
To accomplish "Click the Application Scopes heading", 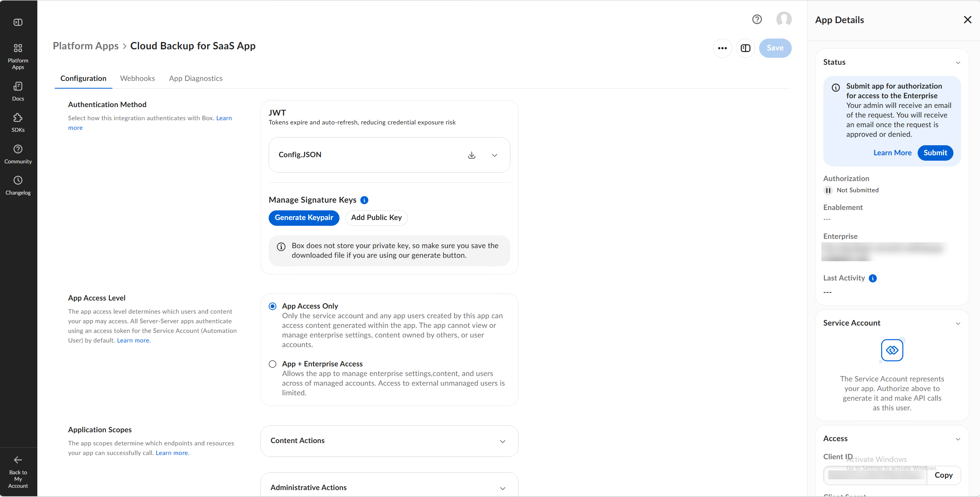I will [100, 430].
